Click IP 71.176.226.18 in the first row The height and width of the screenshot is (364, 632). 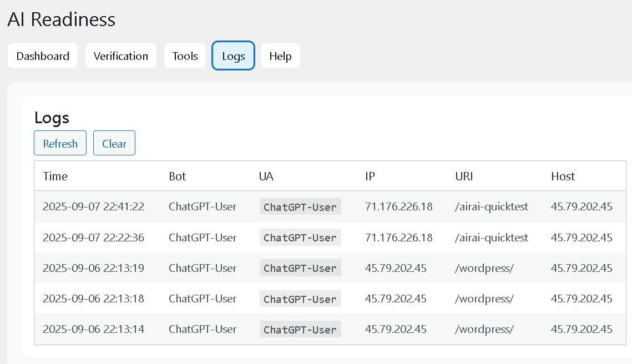tap(398, 207)
